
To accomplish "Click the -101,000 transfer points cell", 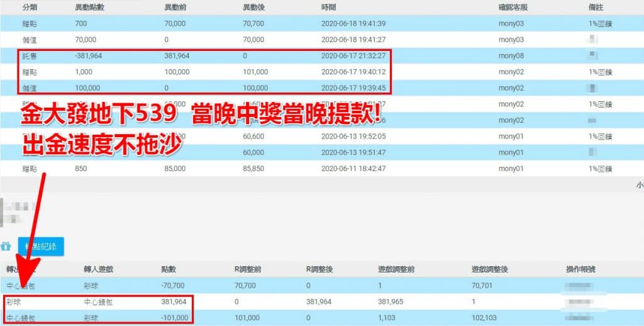I will pos(175,318).
